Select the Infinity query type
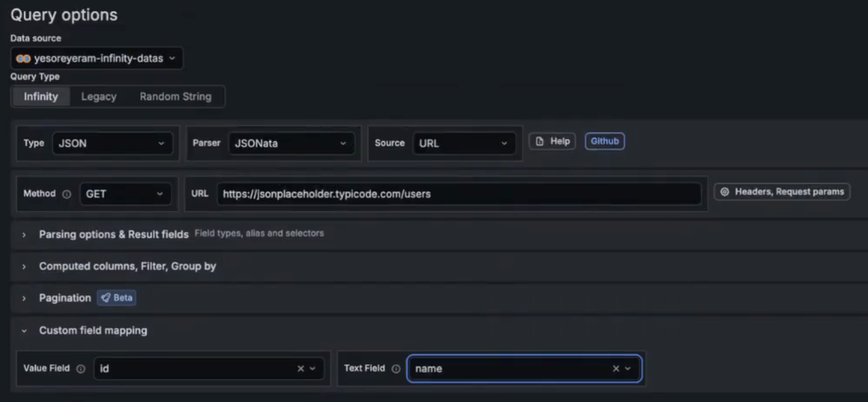Image resolution: width=868 pixels, height=402 pixels. (41, 97)
